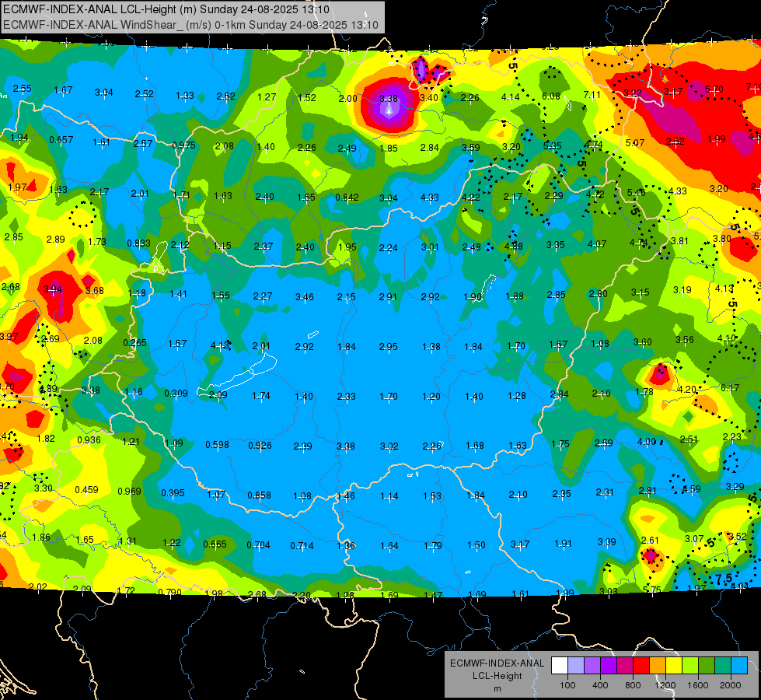Select the purple legend swatch above 400
This screenshot has width=761, height=700.
(592, 665)
